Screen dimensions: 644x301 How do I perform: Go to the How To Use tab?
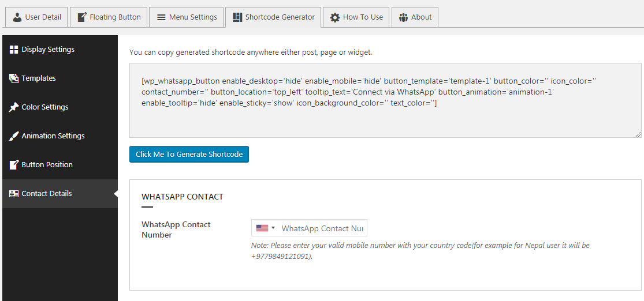(356, 17)
